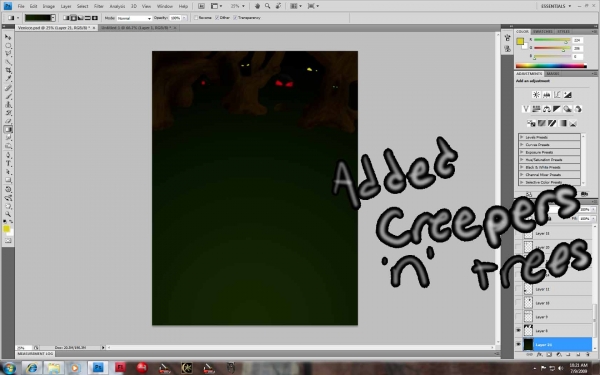Open the File menu
Viewport: 600px width, 375px height.
click(21, 6)
